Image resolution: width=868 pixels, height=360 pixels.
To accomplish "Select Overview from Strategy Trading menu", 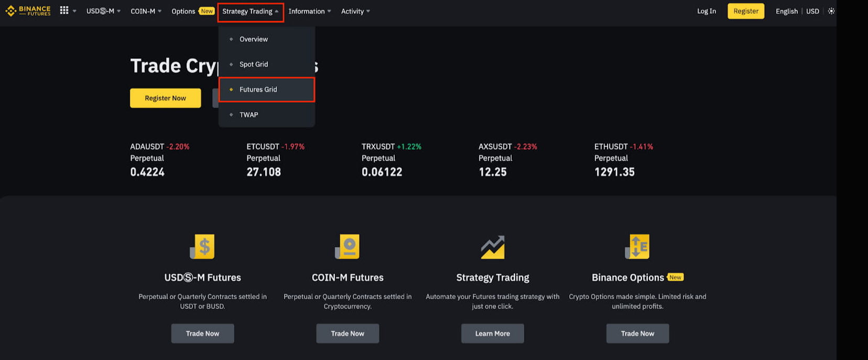I will 266,39.
